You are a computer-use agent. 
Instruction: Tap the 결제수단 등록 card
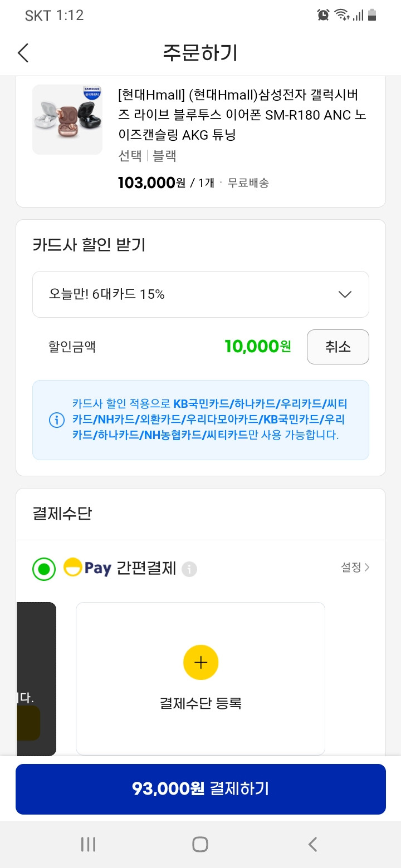(x=200, y=679)
